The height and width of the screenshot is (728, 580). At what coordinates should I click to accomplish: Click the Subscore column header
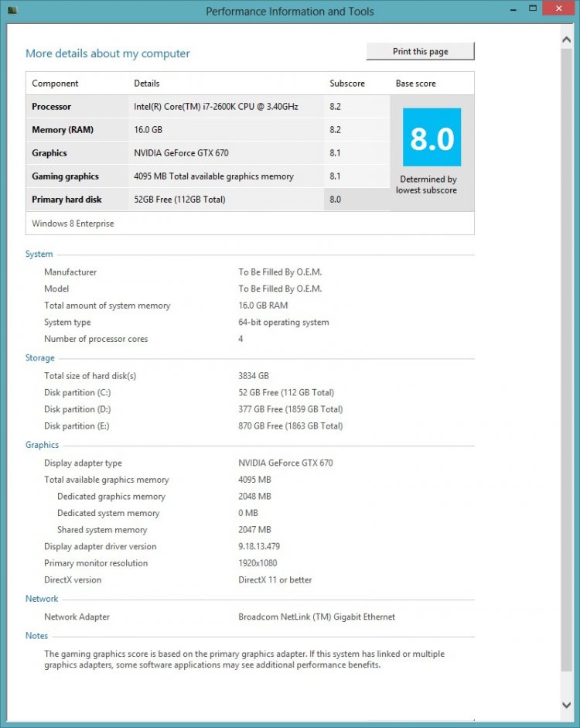346,84
